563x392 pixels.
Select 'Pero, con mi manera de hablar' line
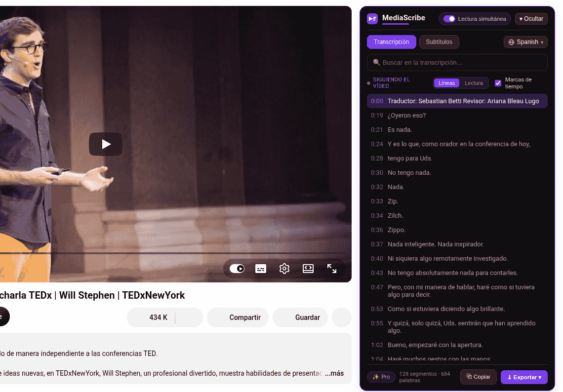click(457, 291)
